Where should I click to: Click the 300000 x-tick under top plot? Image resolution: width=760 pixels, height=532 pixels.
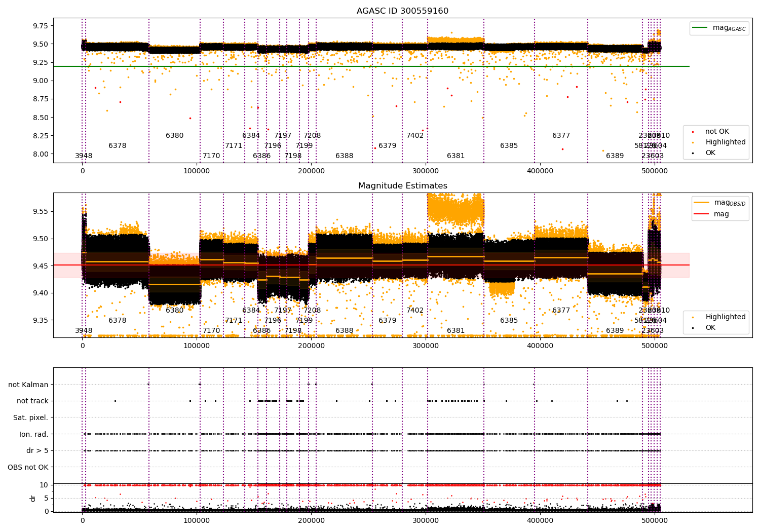[426, 171]
